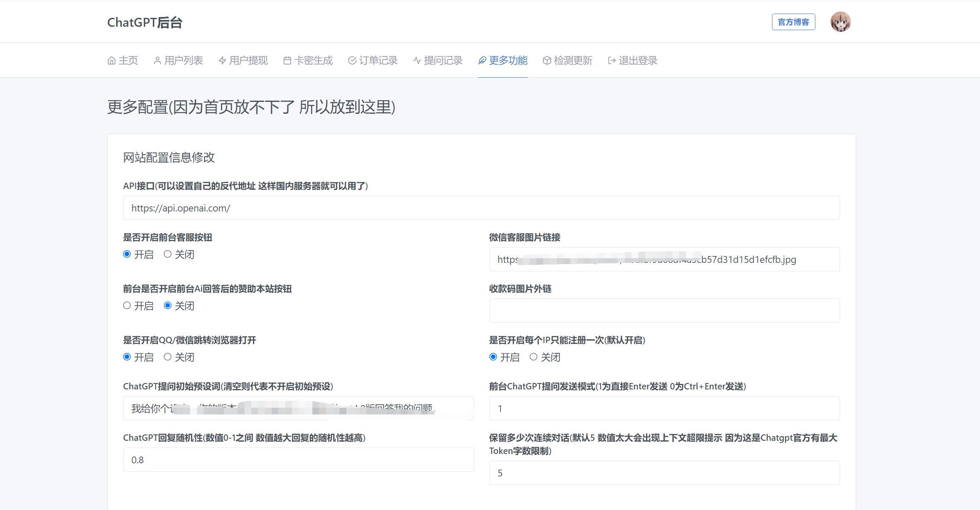The width and height of the screenshot is (980, 510).
Task: Click the home icon beside 主页
Action: (x=112, y=61)
